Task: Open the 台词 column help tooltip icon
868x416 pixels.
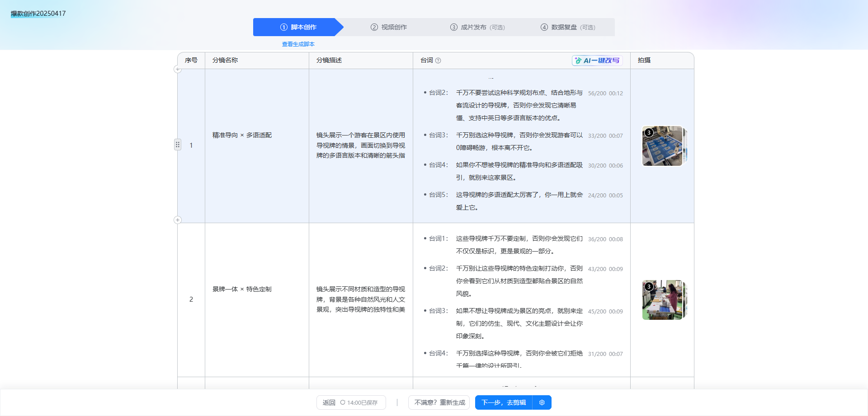Action: (438, 60)
